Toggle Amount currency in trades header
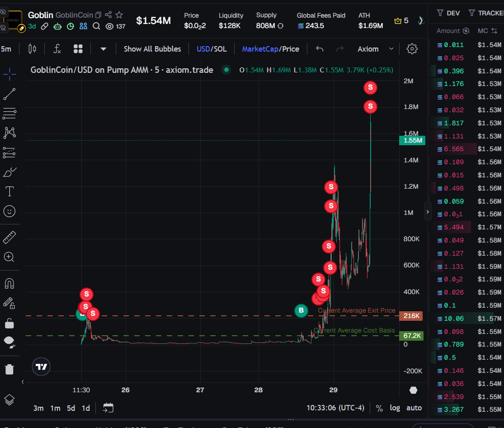The image size is (504, 428). click(x=466, y=31)
